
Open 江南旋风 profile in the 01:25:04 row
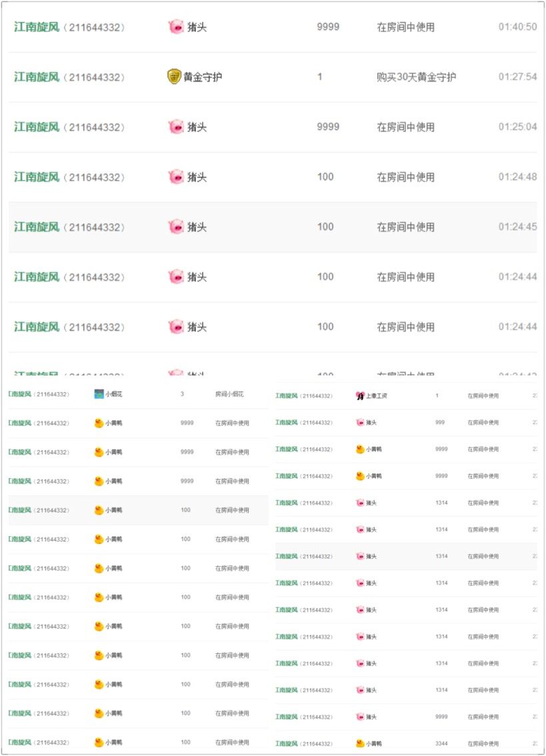coord(37,127)
